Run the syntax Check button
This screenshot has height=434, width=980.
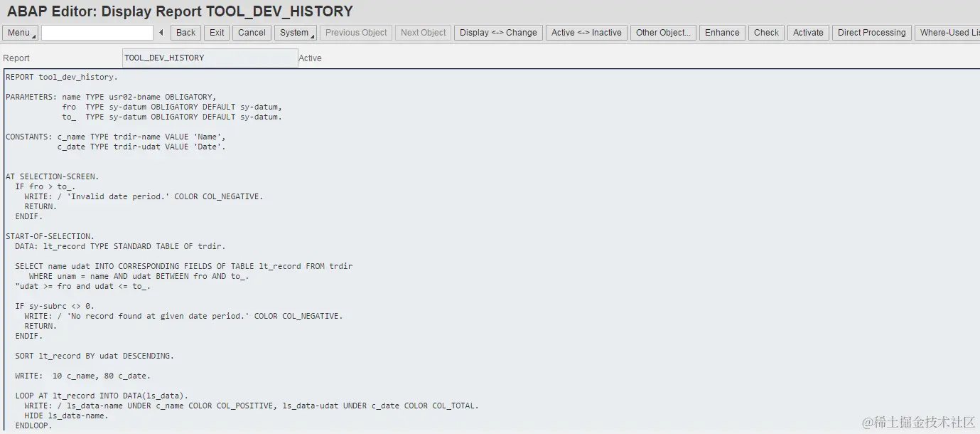(766, 33)
